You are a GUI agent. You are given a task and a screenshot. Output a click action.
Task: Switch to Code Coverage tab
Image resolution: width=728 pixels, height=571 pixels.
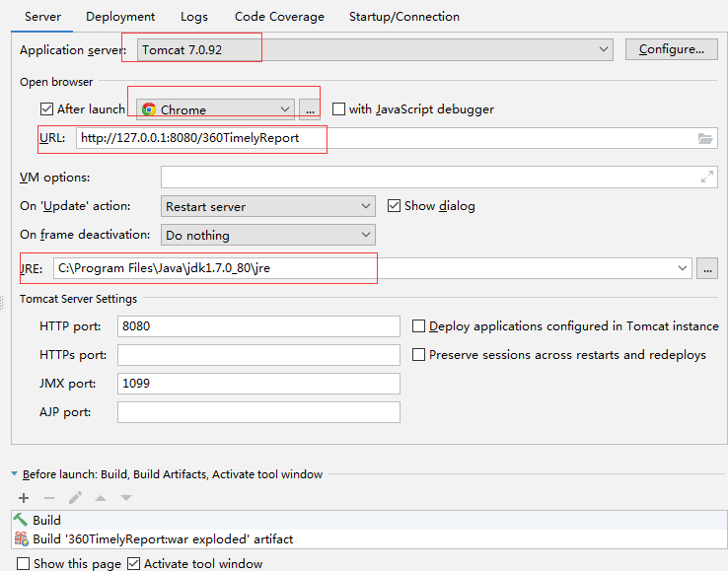click(x=279, y=17)
